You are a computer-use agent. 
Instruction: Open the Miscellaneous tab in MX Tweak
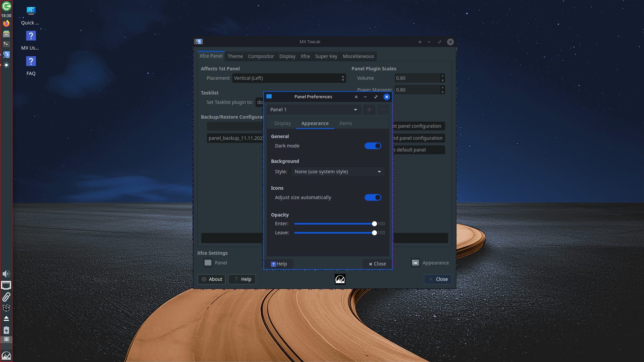coord(358,56)
